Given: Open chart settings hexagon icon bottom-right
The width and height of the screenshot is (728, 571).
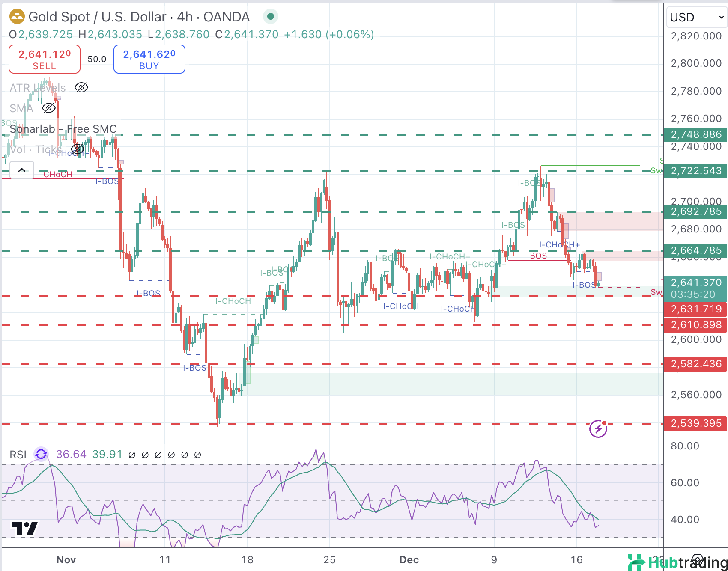Looking at the screenshot, I should tap(698, 559).
